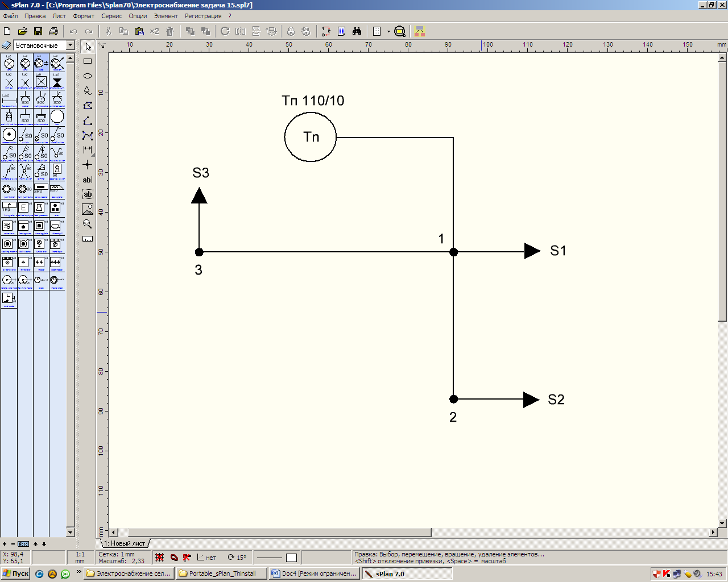
Task: Click the library book icon
Action: [x=7, y=45]
